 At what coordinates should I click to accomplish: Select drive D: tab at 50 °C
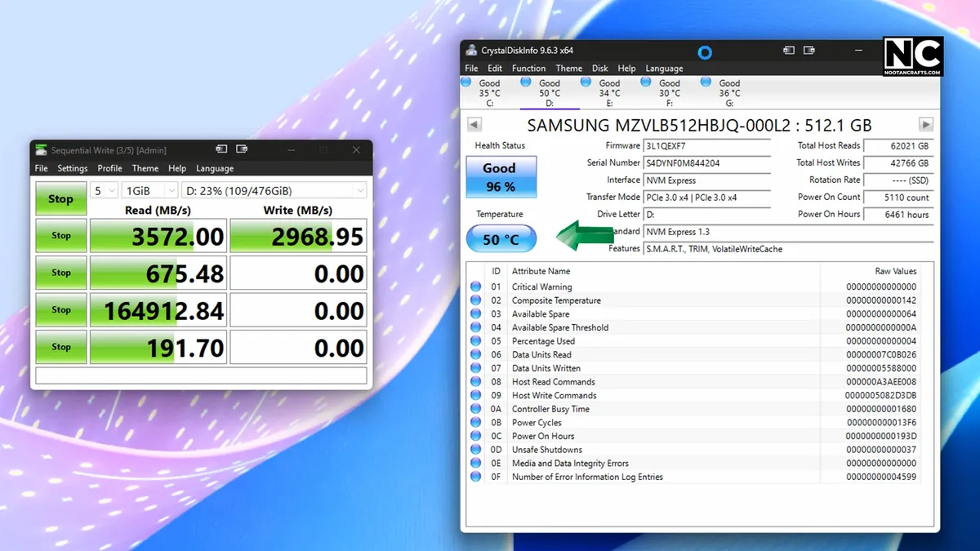pos(550,92)
